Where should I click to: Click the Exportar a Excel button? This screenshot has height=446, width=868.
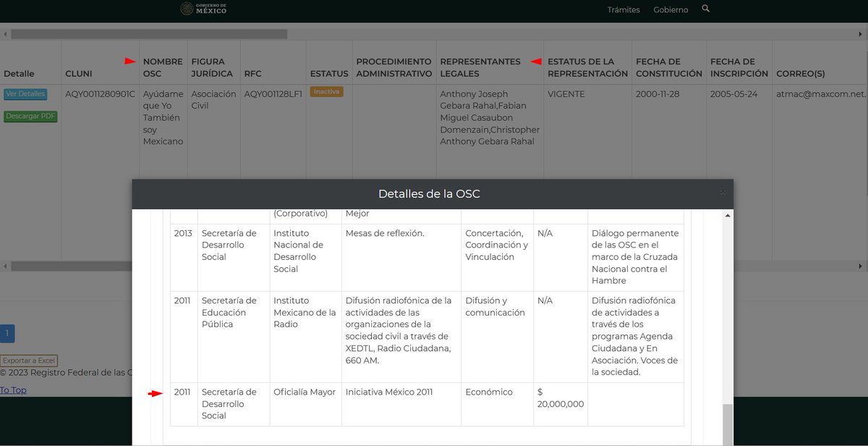click(x=29, y=361)
